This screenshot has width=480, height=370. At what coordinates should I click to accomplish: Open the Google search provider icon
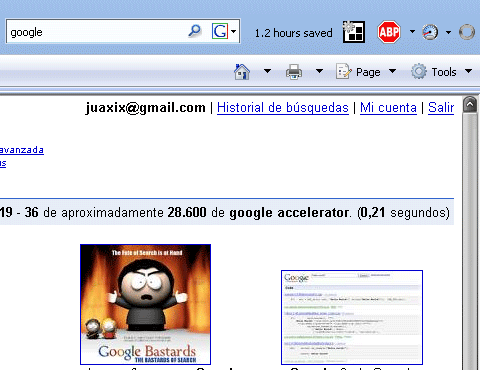[x=220, y=31]
